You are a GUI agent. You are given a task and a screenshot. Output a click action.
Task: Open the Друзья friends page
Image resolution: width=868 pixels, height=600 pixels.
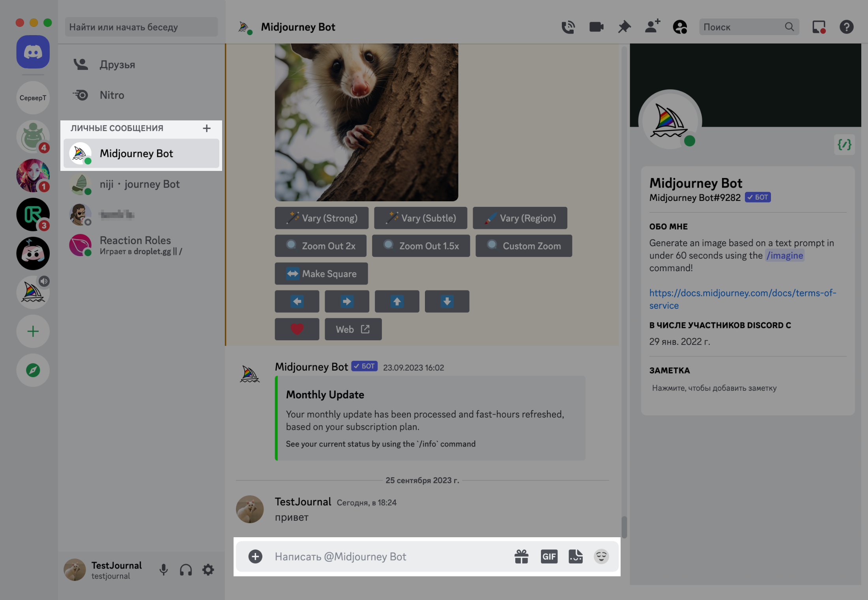(x=141, y=64)
